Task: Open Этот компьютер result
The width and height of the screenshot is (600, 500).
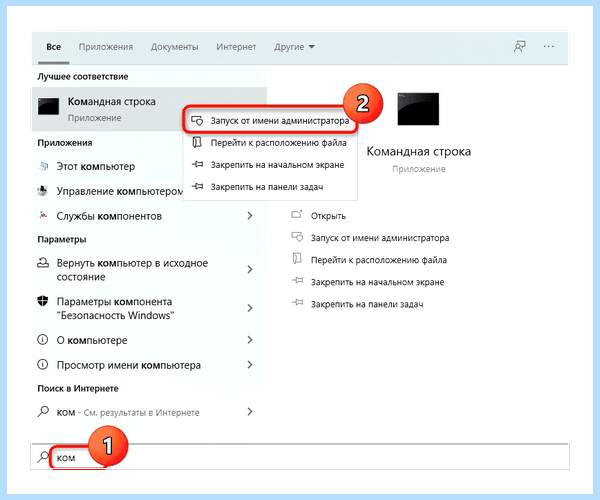Action: point(96,167)
